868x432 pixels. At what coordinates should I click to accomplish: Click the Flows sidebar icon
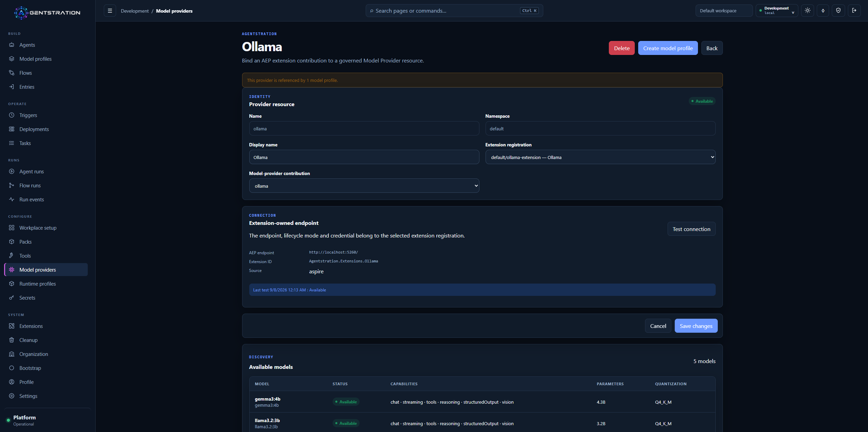[x=12, y=73]
